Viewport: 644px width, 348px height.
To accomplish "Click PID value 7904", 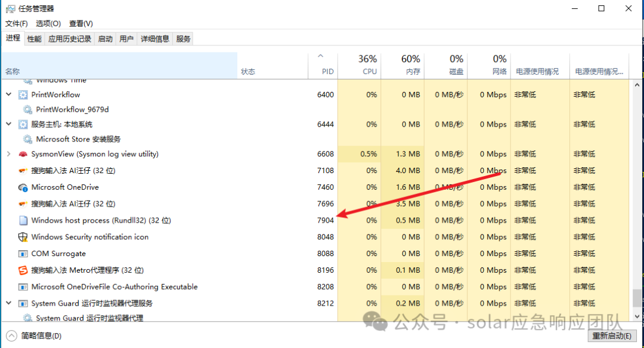I will (x=326, y=220).
